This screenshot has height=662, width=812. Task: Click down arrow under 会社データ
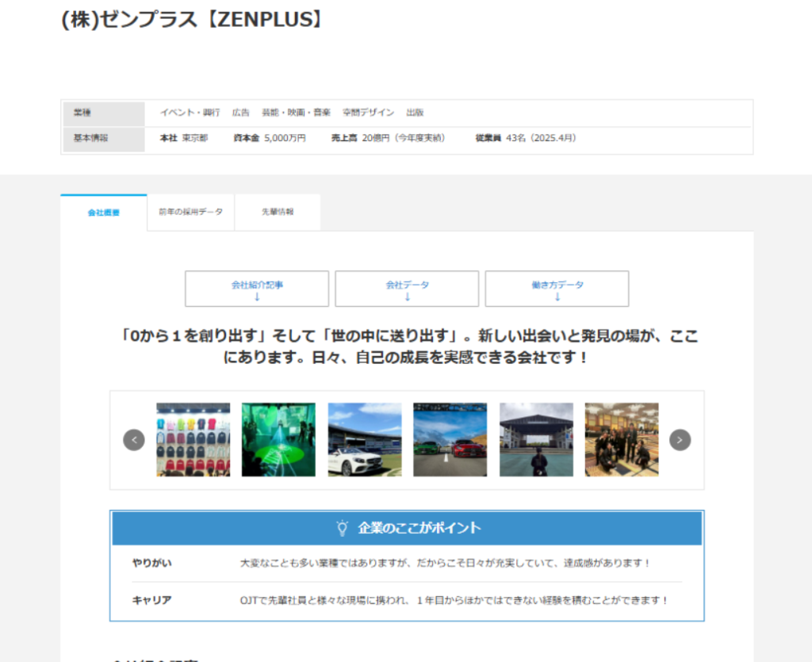tap(407, 297)
